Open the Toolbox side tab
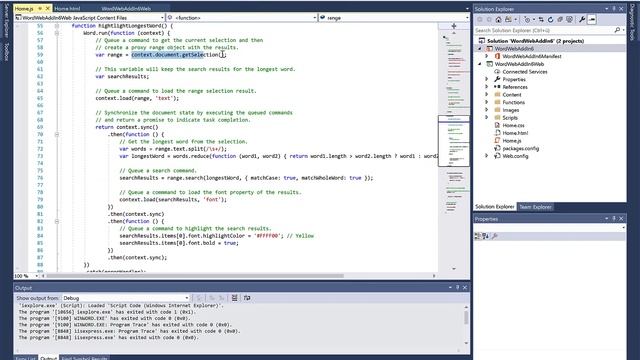640x360 pixels. (x=6, y=51)
